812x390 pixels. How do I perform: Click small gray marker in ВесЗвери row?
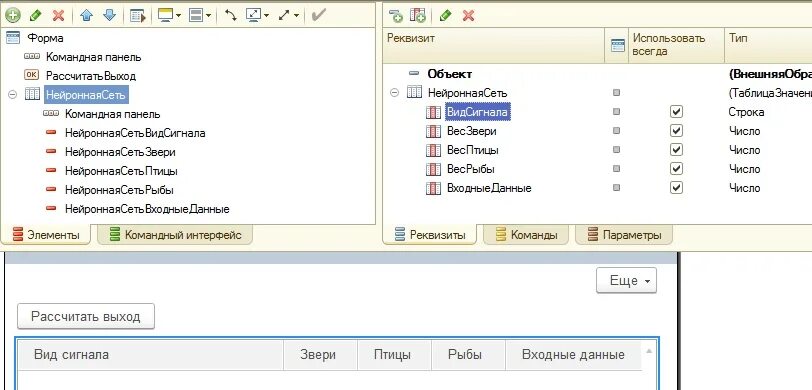tap(616, 131)
